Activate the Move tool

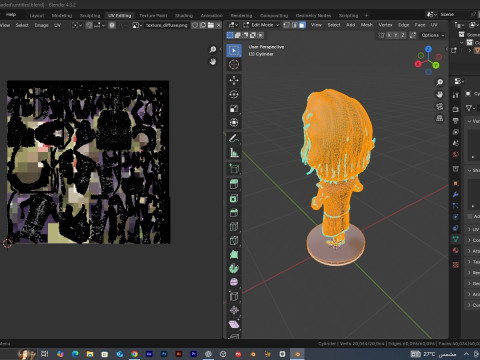234,80
